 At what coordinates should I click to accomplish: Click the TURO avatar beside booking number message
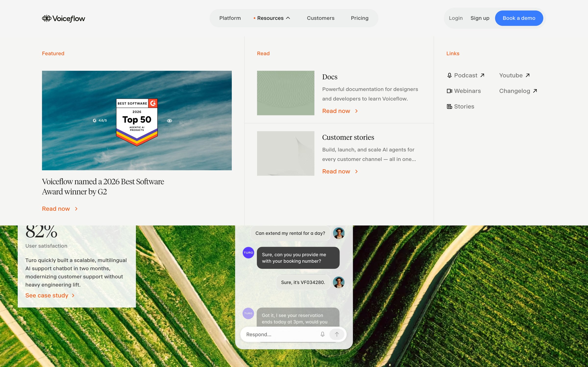(248, 253)
